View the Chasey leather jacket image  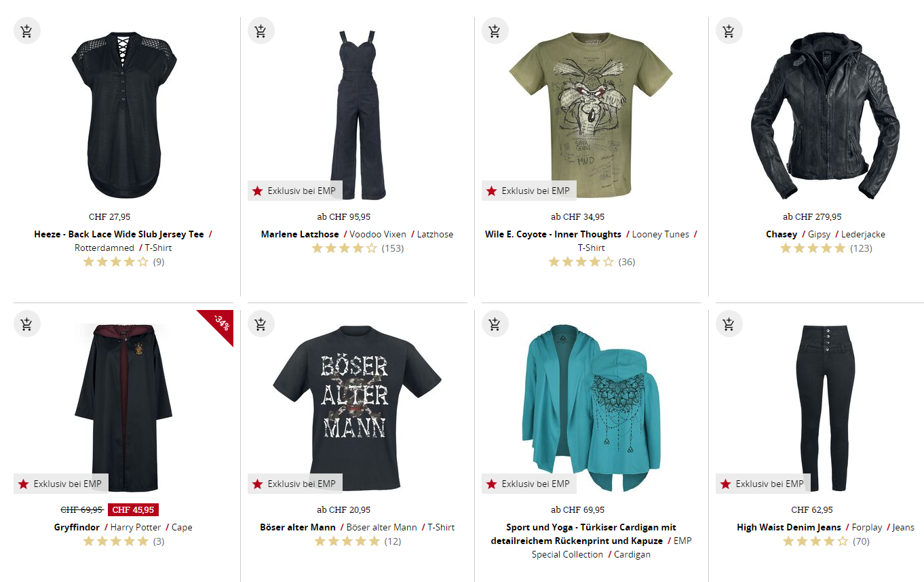coord(825,115)
